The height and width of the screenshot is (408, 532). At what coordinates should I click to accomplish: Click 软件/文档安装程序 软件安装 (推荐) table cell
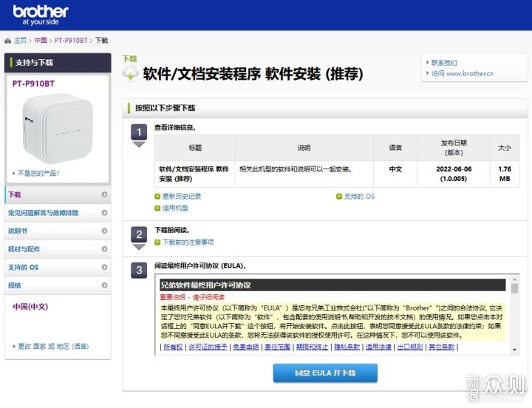195,174
